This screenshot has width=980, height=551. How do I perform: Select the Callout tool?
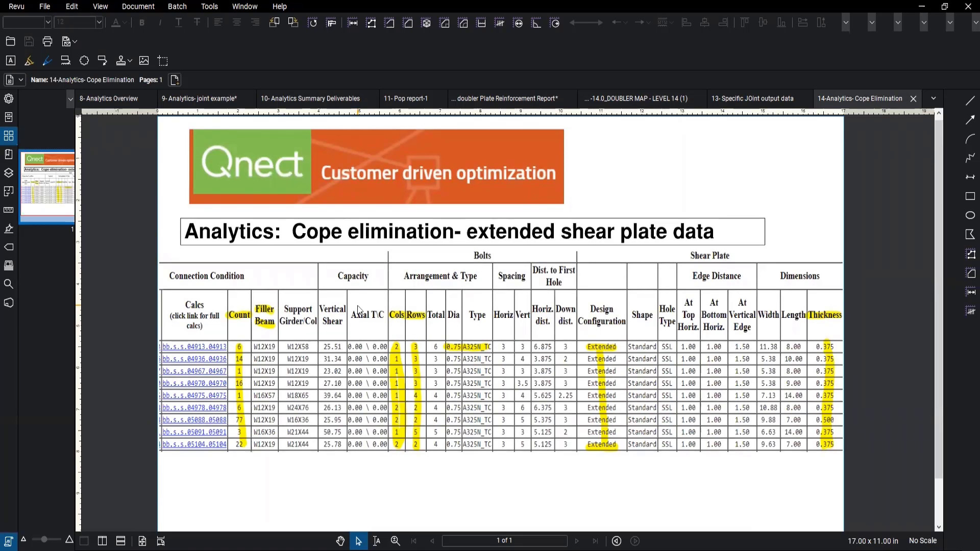(x=103, y=61)
